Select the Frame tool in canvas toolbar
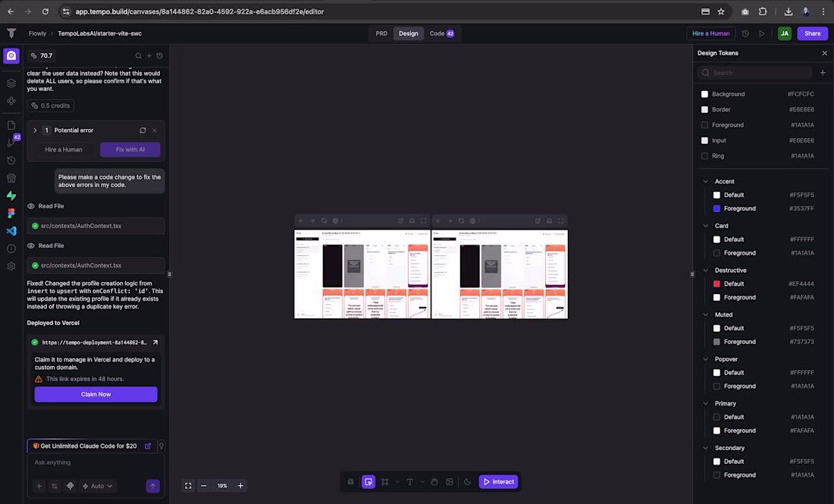Screen dimensions: 834x504 click(x=384, y=482)
